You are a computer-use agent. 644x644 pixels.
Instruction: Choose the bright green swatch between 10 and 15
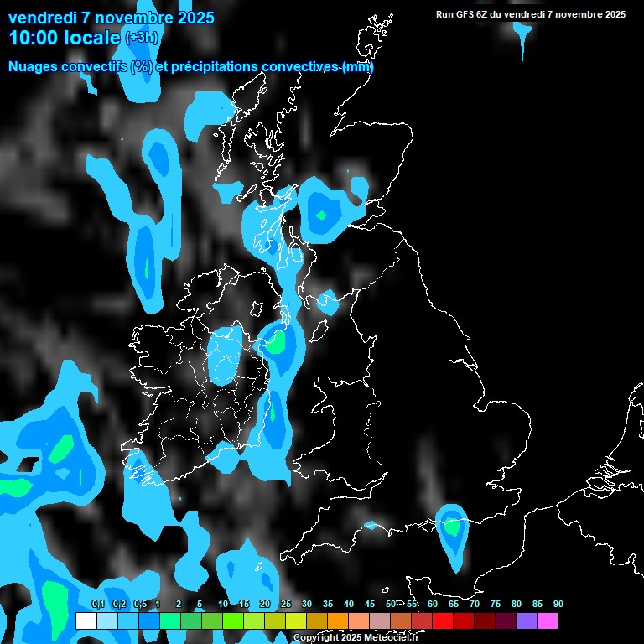point(233,621)
